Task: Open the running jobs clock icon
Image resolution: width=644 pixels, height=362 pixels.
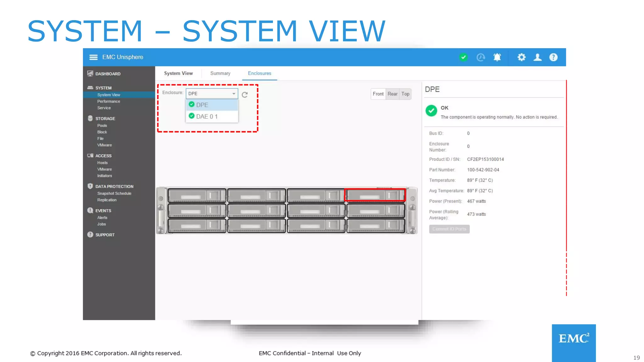Action: (x=481, y=57)
